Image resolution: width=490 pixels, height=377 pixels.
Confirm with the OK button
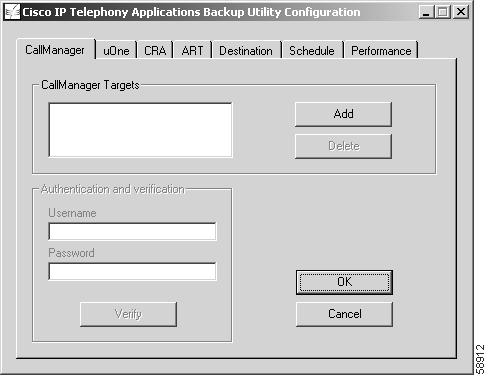pos(344,282)
